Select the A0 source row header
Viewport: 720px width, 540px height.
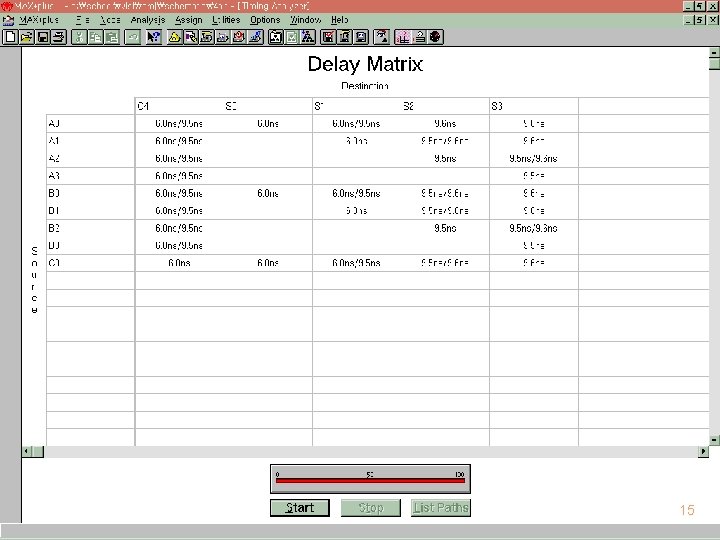tap(90, 124)
